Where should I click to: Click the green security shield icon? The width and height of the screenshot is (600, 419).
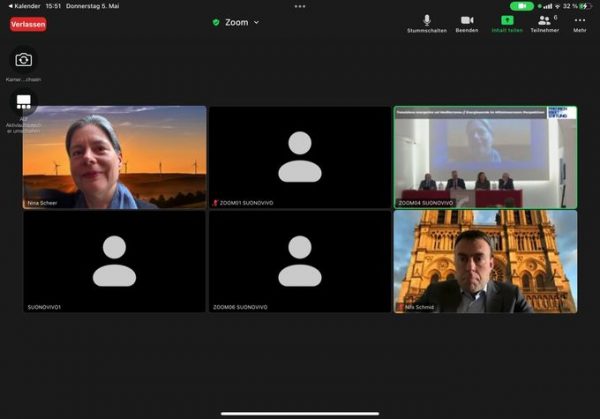click(x=216, y=23)
